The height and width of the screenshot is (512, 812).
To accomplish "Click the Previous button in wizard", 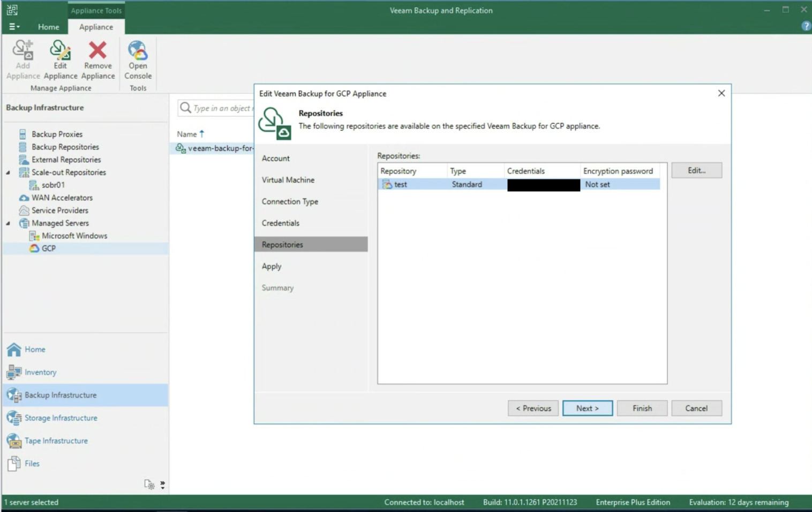I will (533, 408).
